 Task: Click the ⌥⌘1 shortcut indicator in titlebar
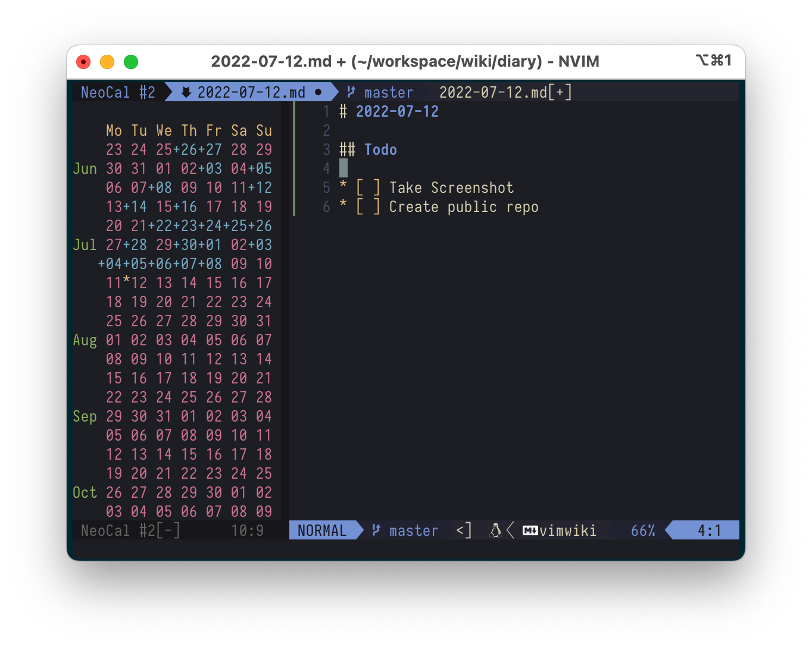(x=714, y=60)
